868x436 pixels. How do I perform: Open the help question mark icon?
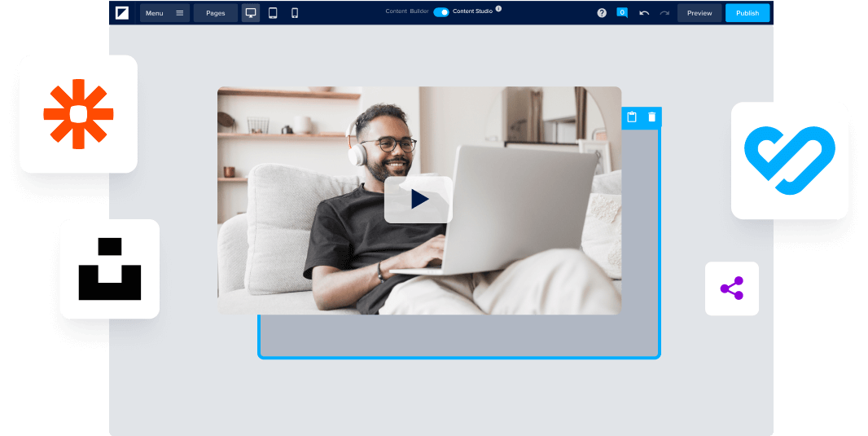(602, 13)
